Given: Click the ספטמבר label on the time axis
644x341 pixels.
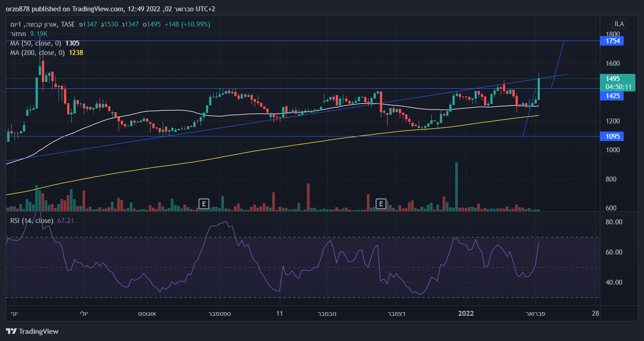Looking at the screenshot, I should click(x=219, y=313).
